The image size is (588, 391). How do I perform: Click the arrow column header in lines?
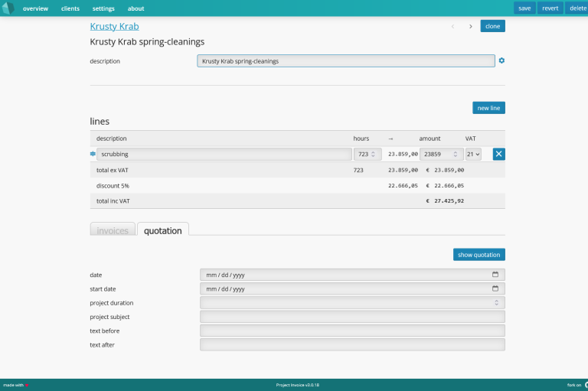click(390, 138)
